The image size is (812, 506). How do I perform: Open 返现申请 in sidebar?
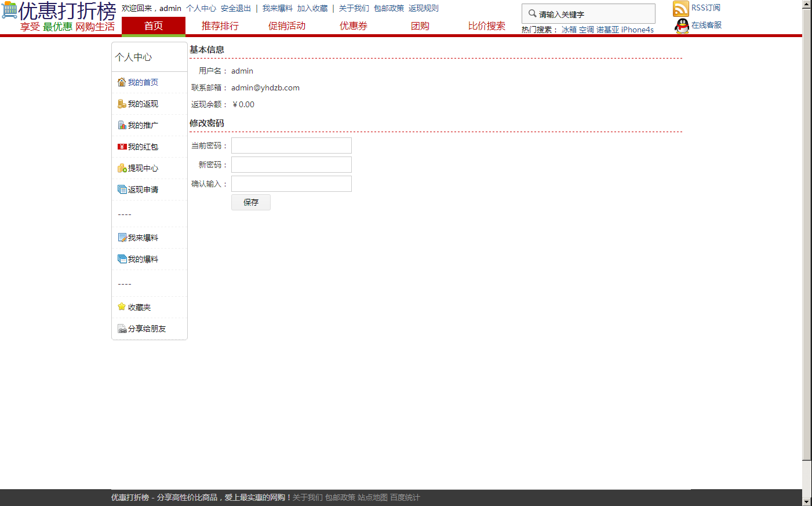pyautogui.click(x=143, y=190)
